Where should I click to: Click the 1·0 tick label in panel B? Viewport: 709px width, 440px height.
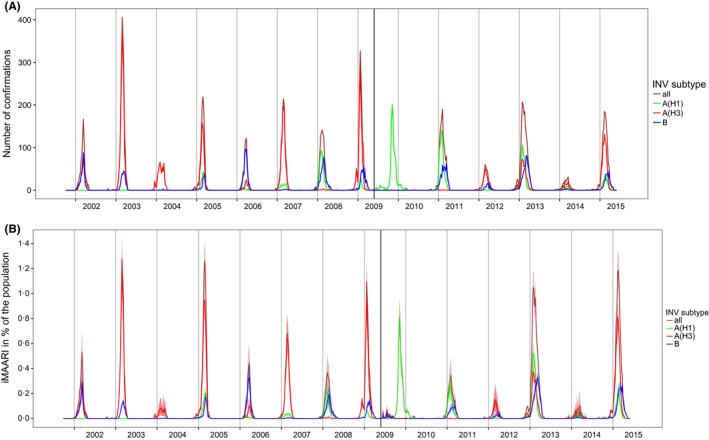tap(23, 293)
